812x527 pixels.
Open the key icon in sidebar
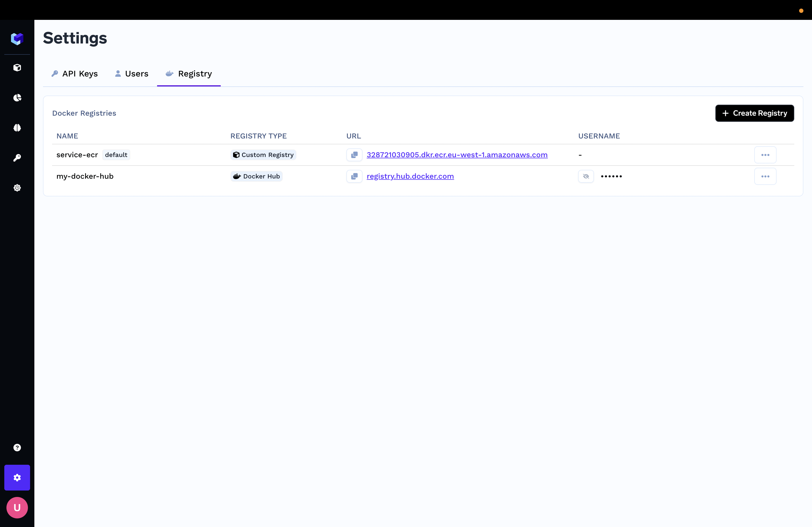[17, 158]
